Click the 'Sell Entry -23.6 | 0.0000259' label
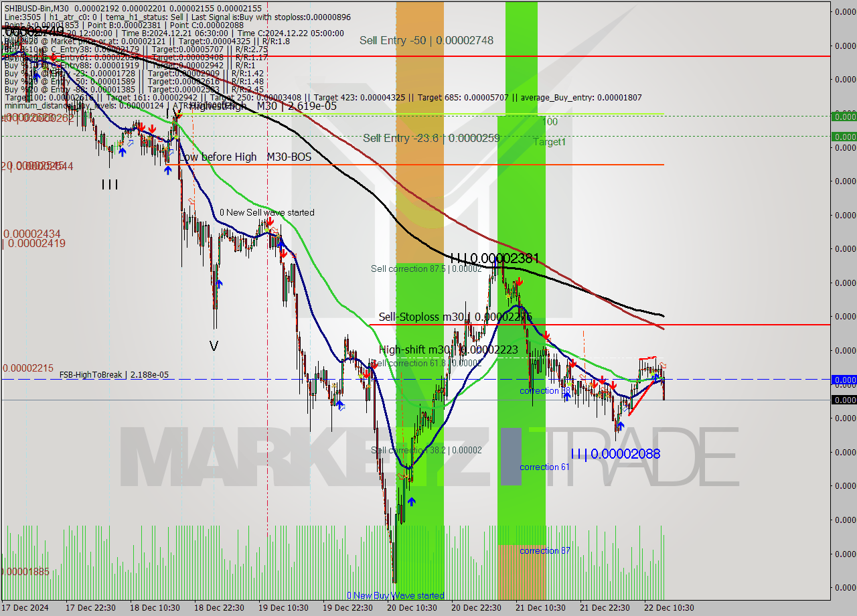 point(431,138)
